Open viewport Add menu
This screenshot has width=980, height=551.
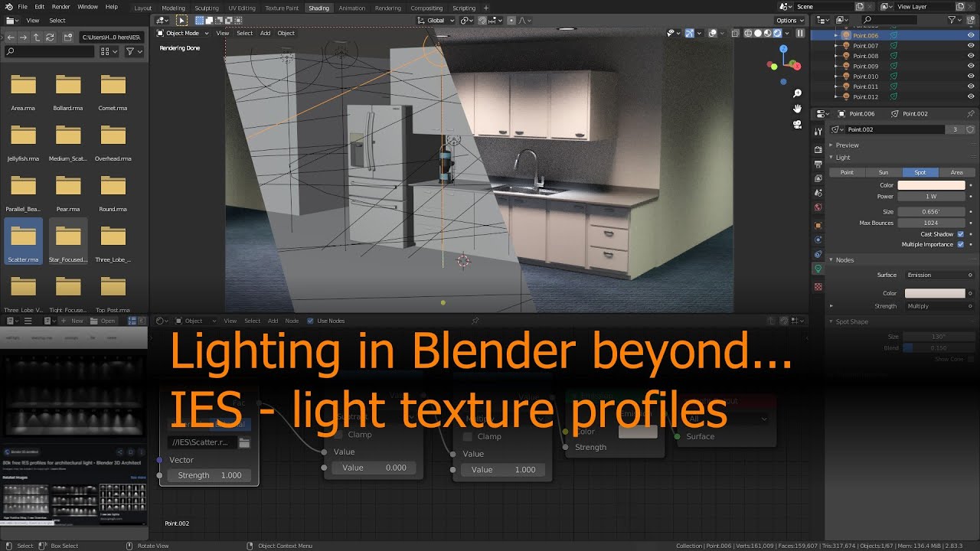click(265, 33)
